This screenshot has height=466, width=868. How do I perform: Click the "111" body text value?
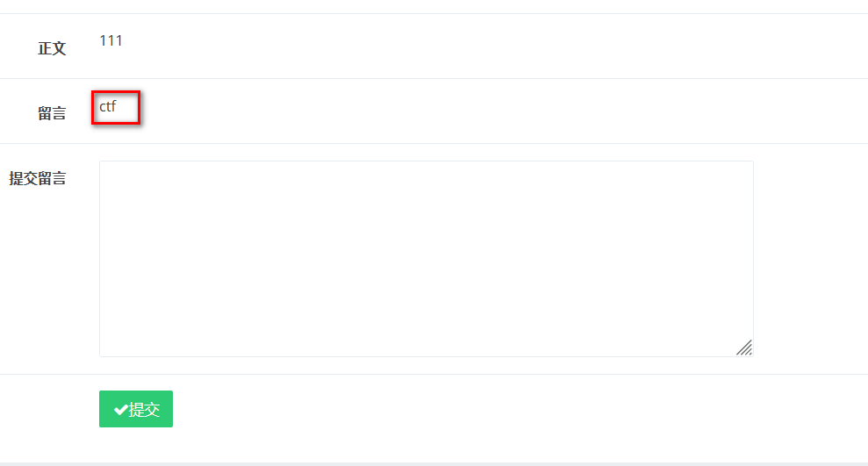[x=111, y=40]
